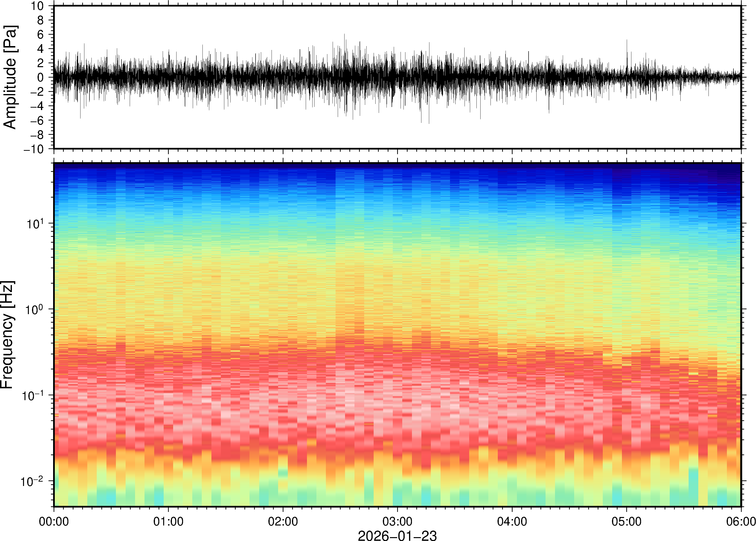Click the highest waveform peak near 02:30

click(345, 35)
